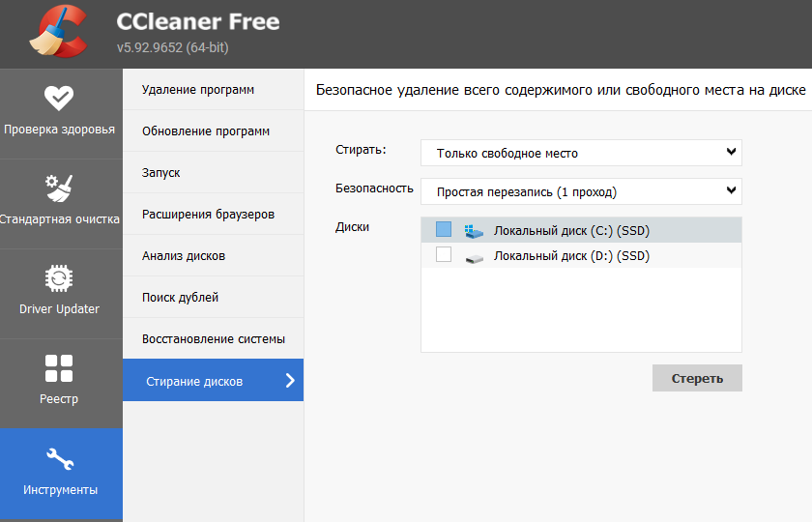Image resolution: width=812 pixels, height=522 pixels.
Task: Click chevron arrow on Стирание дисков
Action: [x=290, y=381]
